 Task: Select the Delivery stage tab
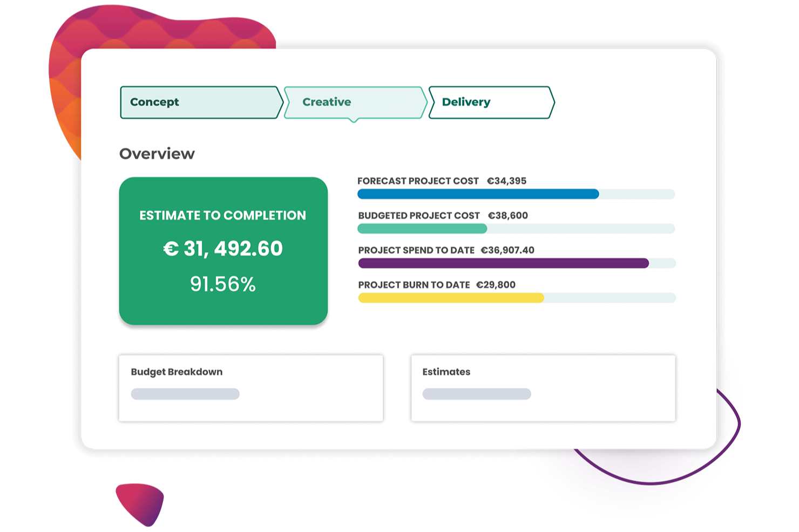point(490,102)
